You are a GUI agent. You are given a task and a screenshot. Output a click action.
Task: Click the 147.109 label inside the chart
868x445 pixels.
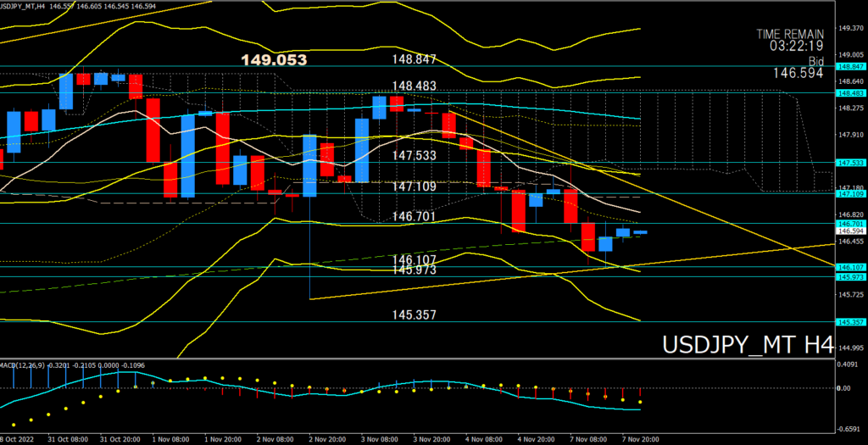pos(414,186)
